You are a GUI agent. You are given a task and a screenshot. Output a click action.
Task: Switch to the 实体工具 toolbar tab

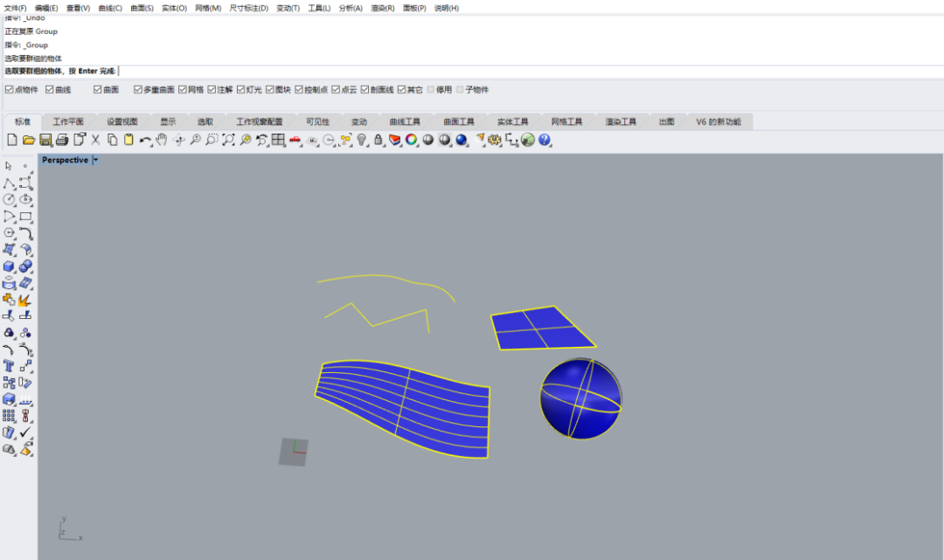[513, 122]
